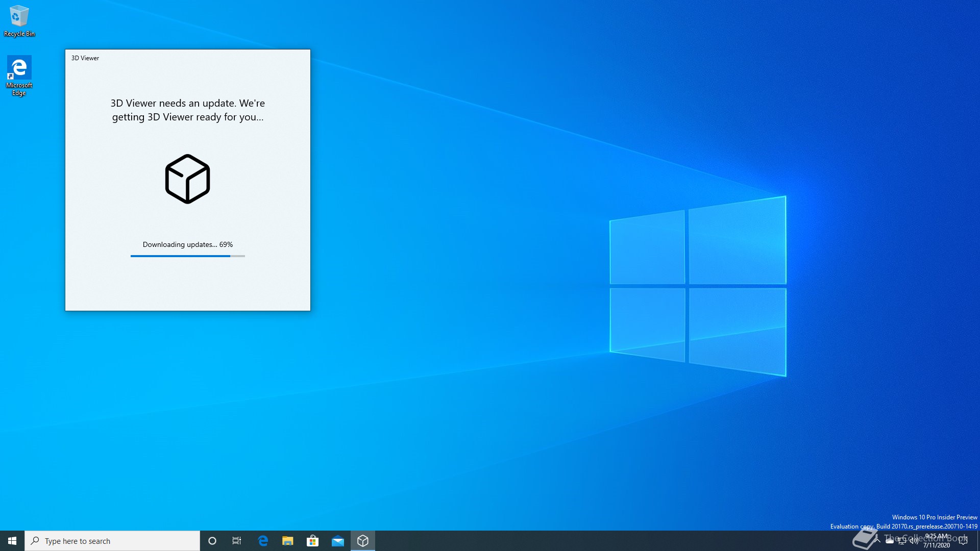The image size is (980, 551).
Task: Open Cortana from the taskbar
Action: 212,541
